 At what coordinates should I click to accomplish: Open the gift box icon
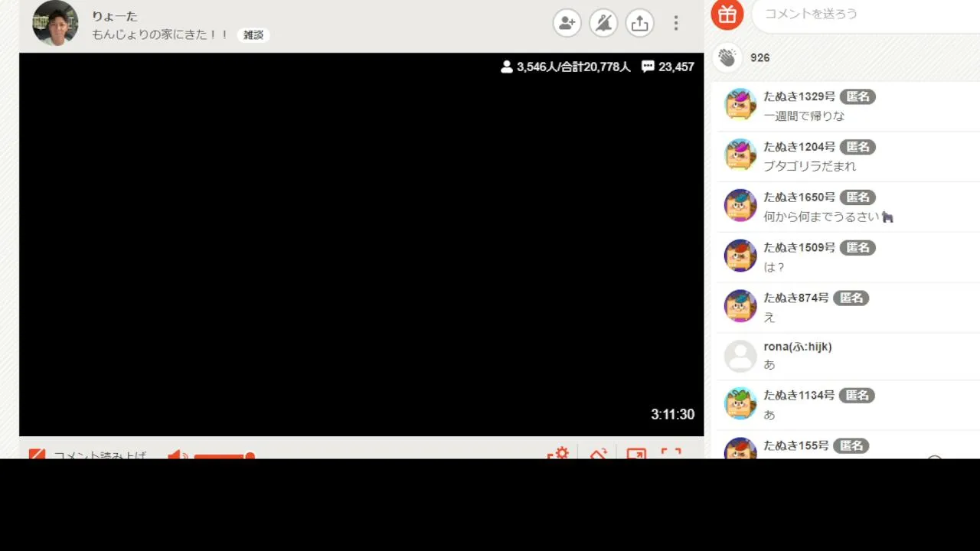pos(727,15)
